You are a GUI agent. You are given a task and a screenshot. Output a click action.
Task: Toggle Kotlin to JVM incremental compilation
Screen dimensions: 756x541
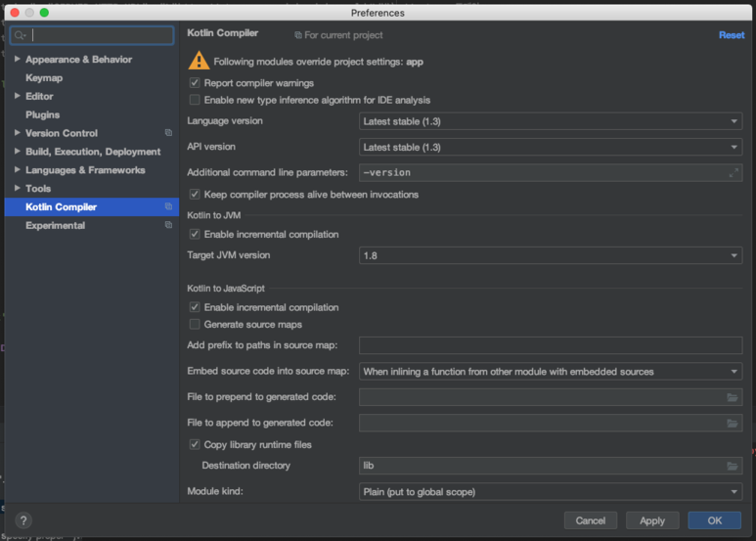[x=195, y=235]
